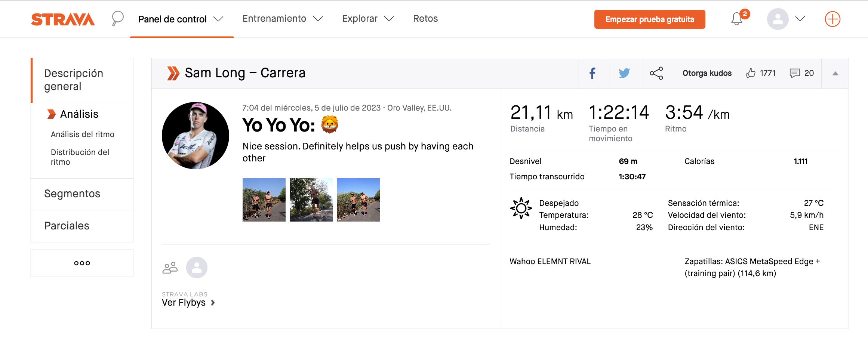Open the first activity photo thumbnail
This screenshot has height=340, width=868.
pyautogui.click(x=264, y=200)
